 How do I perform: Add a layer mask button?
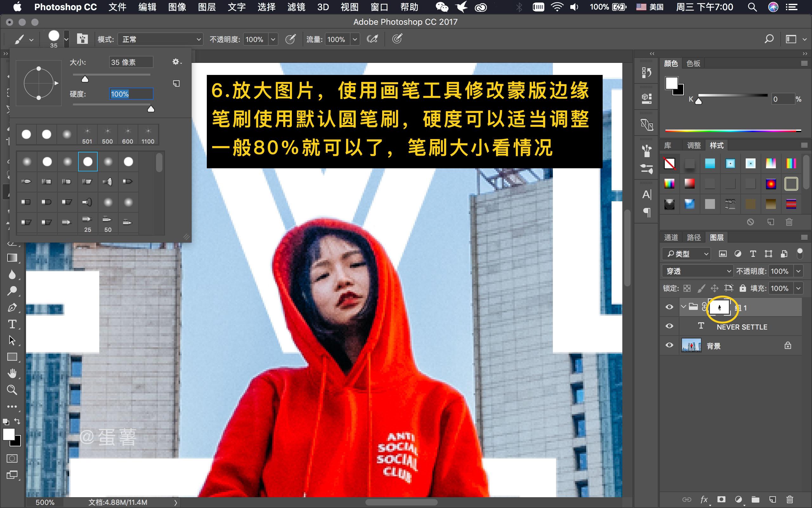click(721, 500)
